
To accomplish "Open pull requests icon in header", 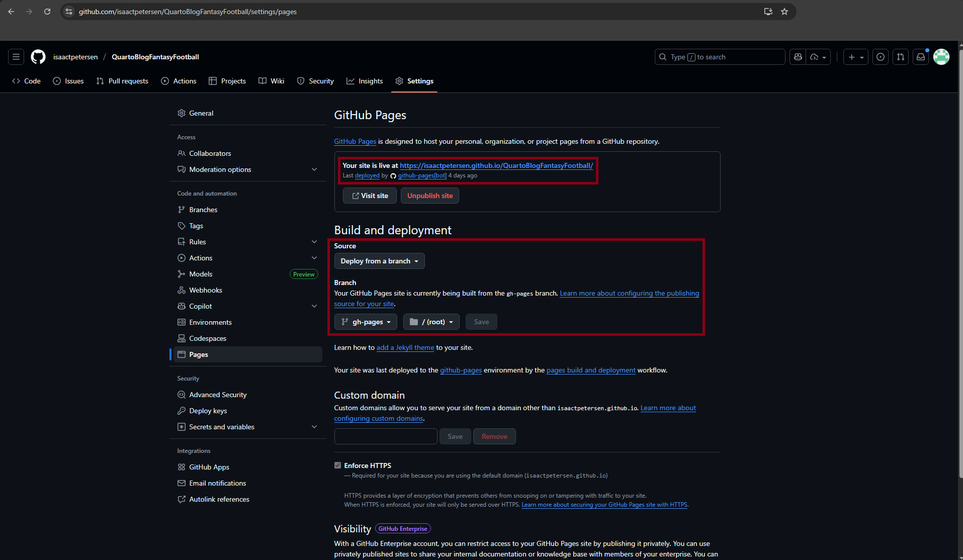I will point(901,57).
